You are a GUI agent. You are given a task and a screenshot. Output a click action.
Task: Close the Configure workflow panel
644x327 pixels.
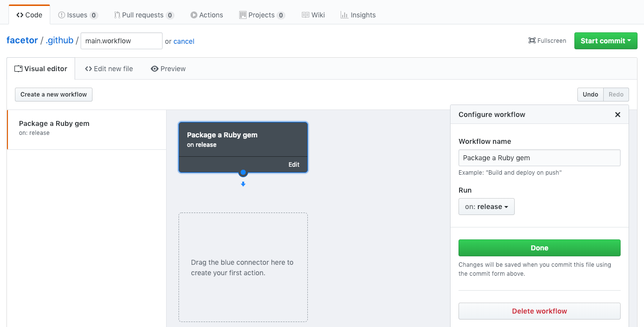pyautogui.click(x=618, y=114)
